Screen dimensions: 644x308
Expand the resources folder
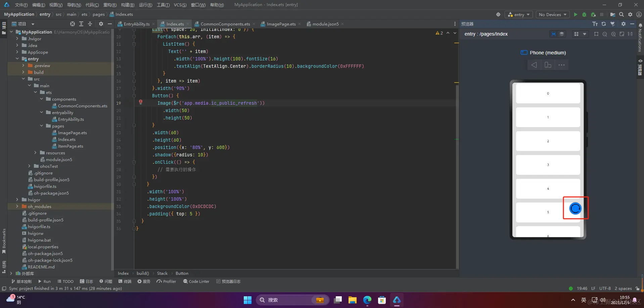[x=35, y=153]
